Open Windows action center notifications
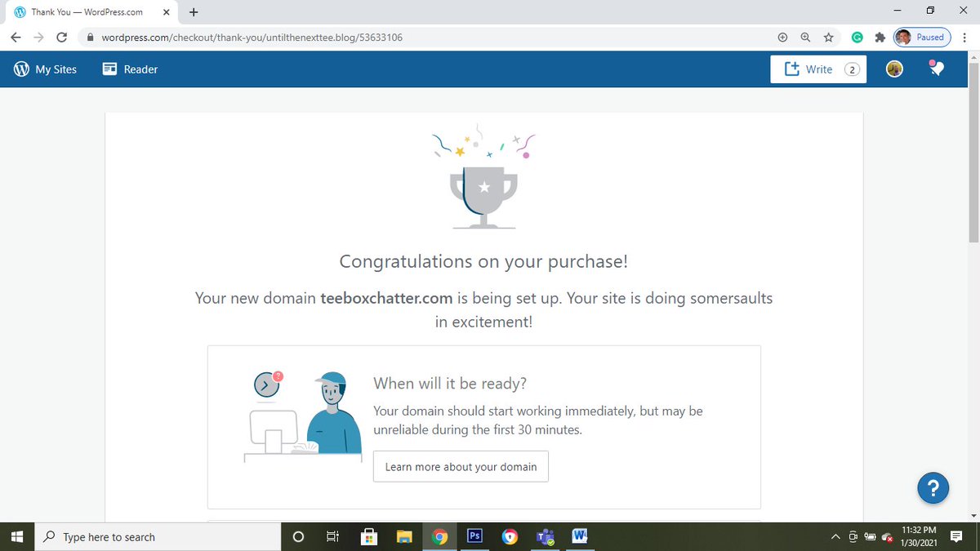Image resolution: width=980 pixels, height=551 pixels. pyautogui.click(x=956, y=536)
